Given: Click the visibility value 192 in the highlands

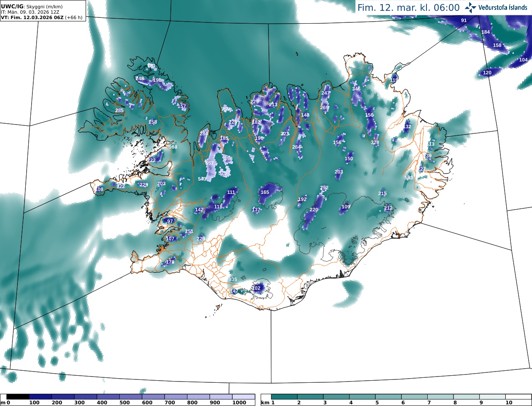Looking at the screenshot, I should click(302, 199).
